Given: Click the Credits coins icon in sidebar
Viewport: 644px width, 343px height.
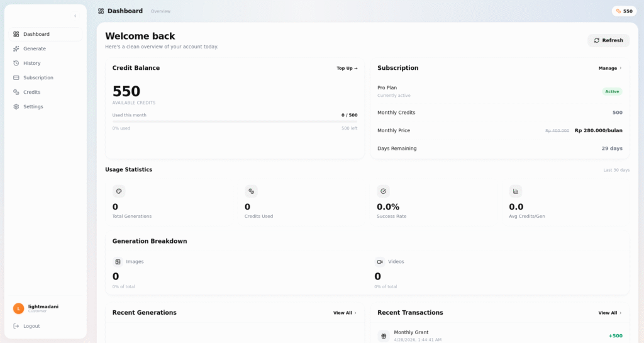Looking at the screenshot, I should (16, 92).
